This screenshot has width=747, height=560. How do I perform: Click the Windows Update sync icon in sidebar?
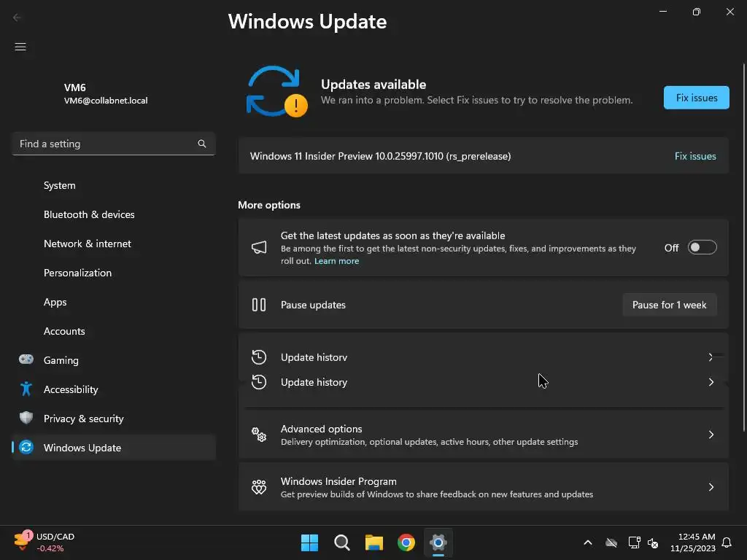pos(26,447)
